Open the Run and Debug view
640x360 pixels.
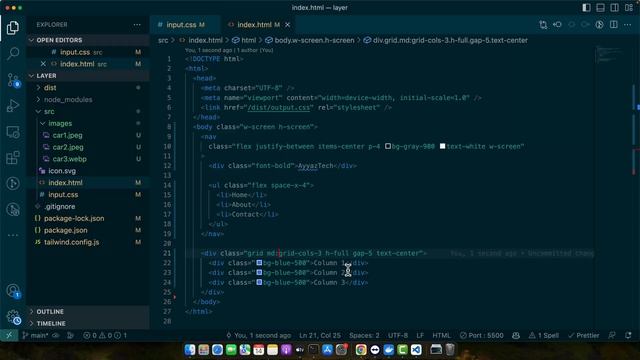[13, 106]
